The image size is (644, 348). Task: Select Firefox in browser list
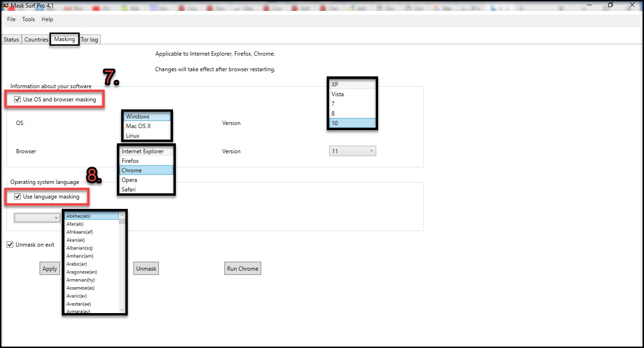(147, 161)
